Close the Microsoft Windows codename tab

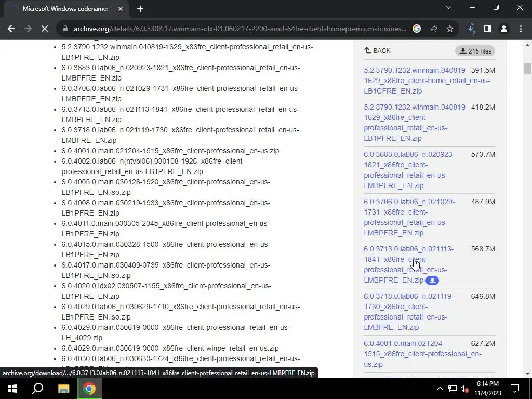tap(121, 9)
